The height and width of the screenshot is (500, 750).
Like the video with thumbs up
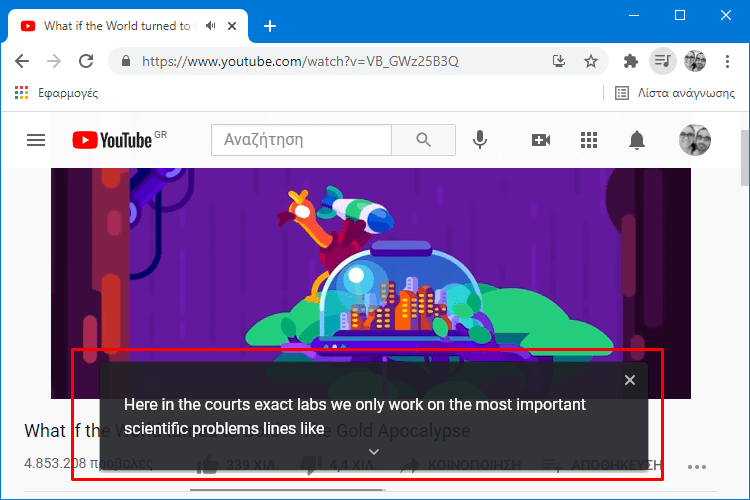tap(209, 465)
